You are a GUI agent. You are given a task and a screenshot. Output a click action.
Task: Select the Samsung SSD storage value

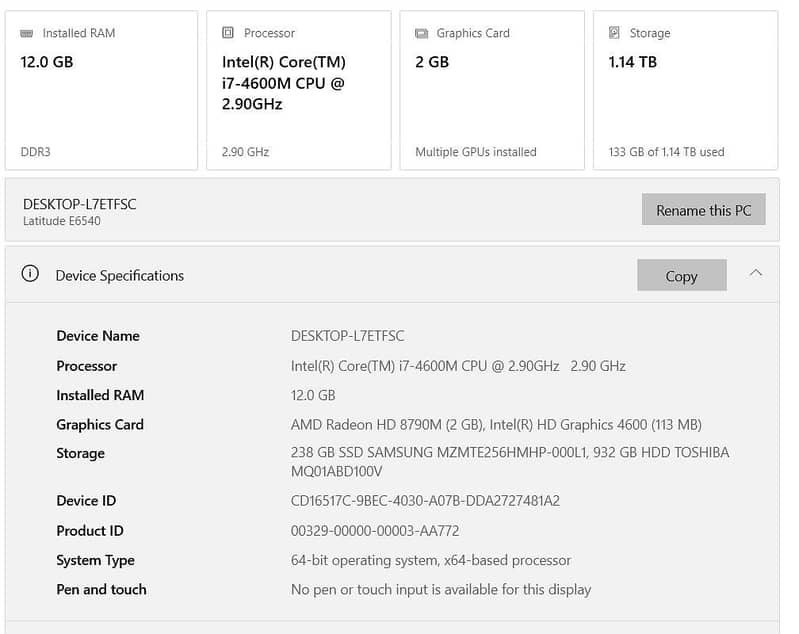click(510, 462)
